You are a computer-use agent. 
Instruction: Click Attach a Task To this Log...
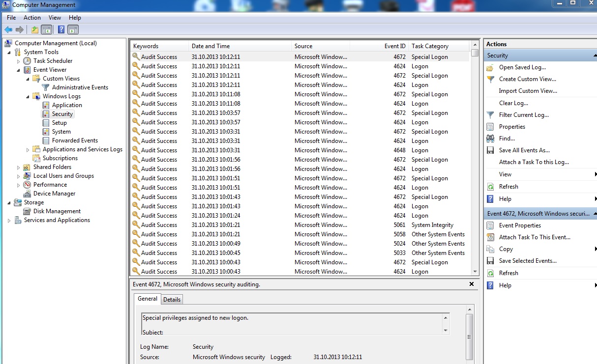point(534,162)
